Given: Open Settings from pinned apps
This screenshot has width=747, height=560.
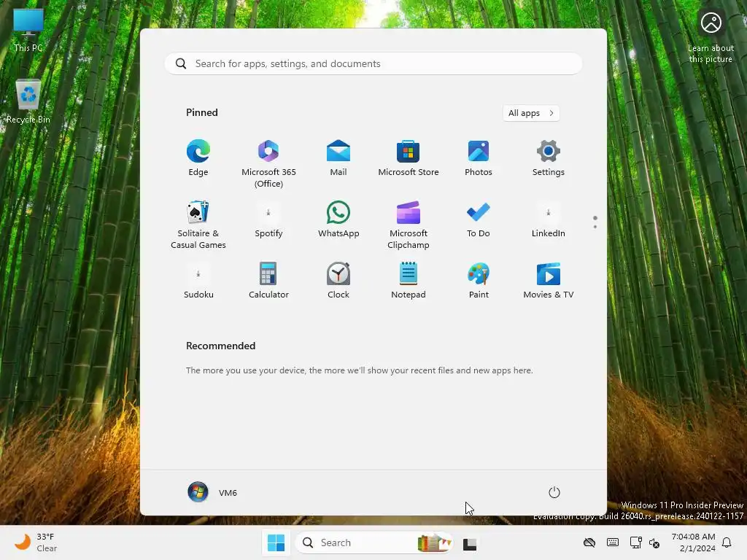Looking at the screenshot, I should click(549, 158).
